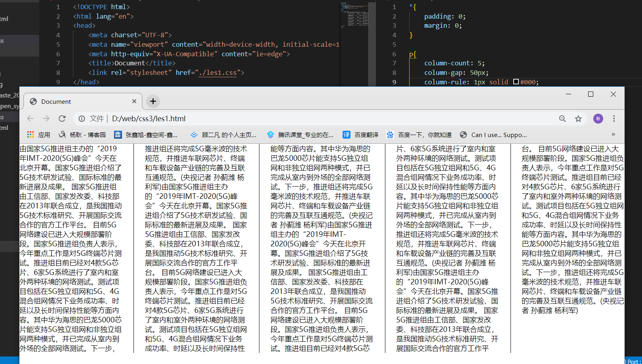Close the Document tab
Image resolution: width=642 pixels, height=364 pixels.
pyautogui.click(x=134, y=101)
